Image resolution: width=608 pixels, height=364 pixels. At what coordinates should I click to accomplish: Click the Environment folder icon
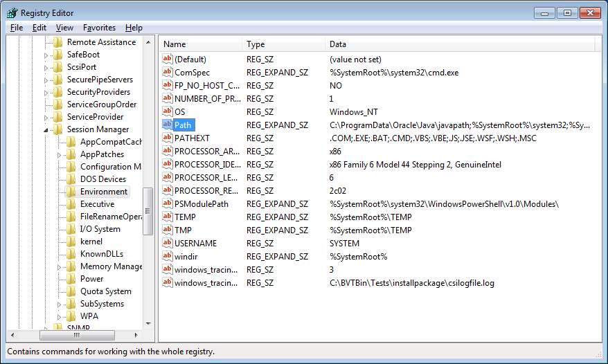71,192
